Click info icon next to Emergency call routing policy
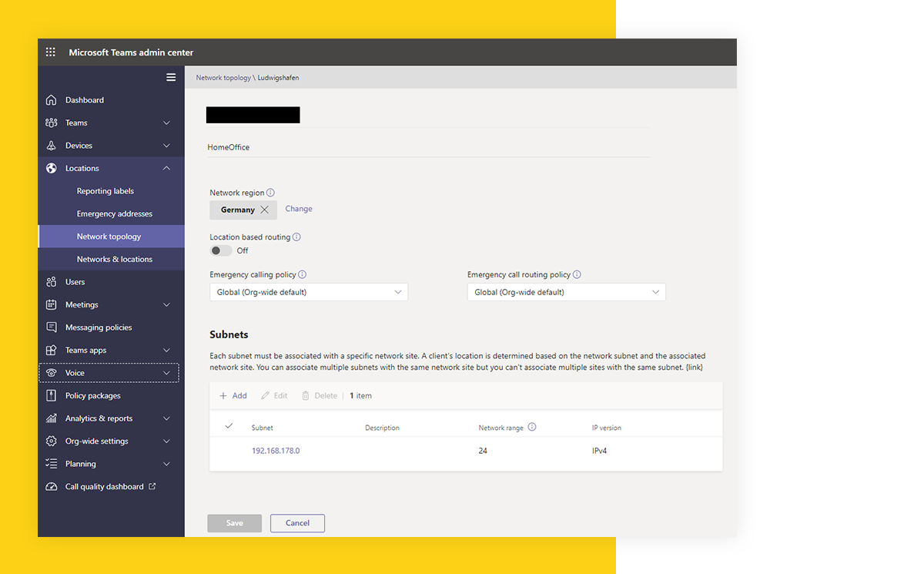This screenshot has width=924, height=574. (x=577, y=274)
